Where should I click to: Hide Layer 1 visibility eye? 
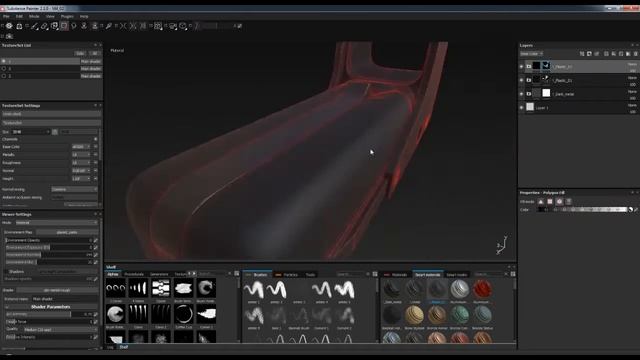[x=521, y=107]
